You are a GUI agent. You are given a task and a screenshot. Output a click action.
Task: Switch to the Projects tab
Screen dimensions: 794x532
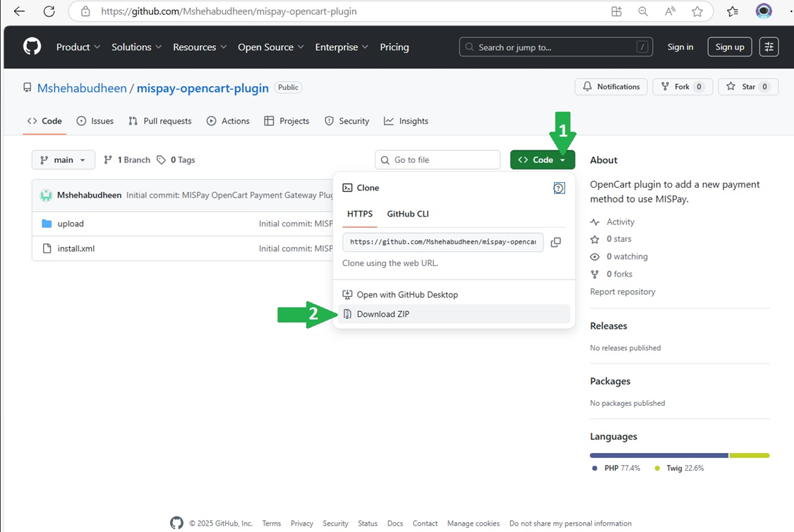point(287,121)
